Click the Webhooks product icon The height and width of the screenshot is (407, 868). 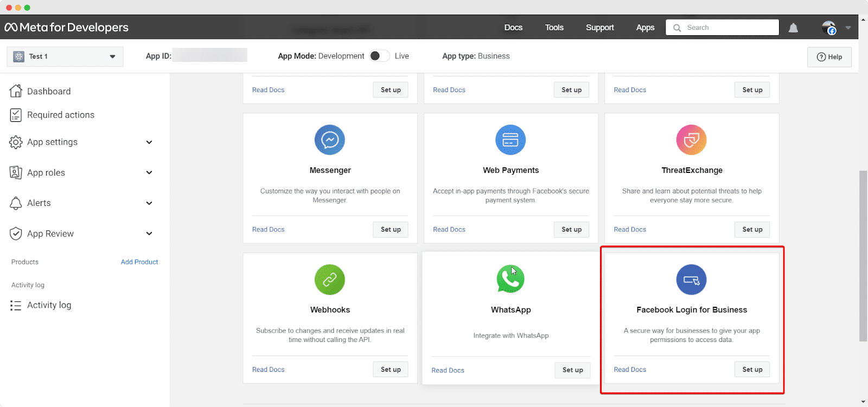click(x=330, y=280)
